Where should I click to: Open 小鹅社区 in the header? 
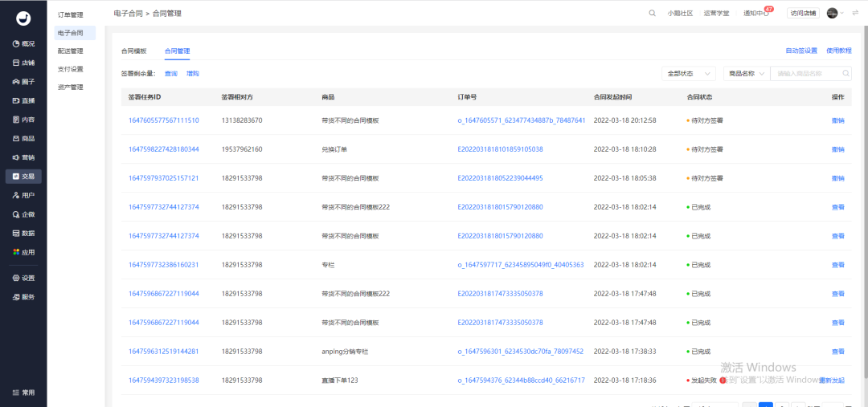681,14
